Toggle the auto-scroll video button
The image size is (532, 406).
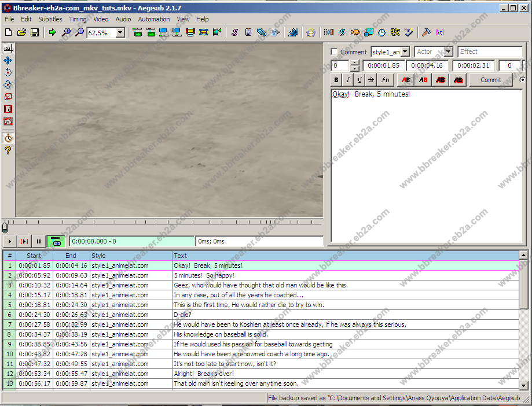pos(56,241)
